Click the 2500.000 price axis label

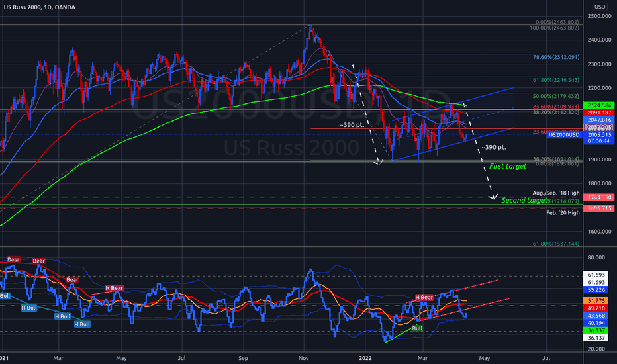point(599,16)
